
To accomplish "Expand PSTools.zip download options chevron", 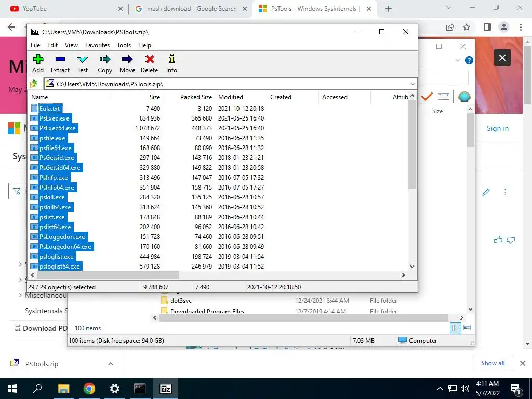I will tap(111, 364).
